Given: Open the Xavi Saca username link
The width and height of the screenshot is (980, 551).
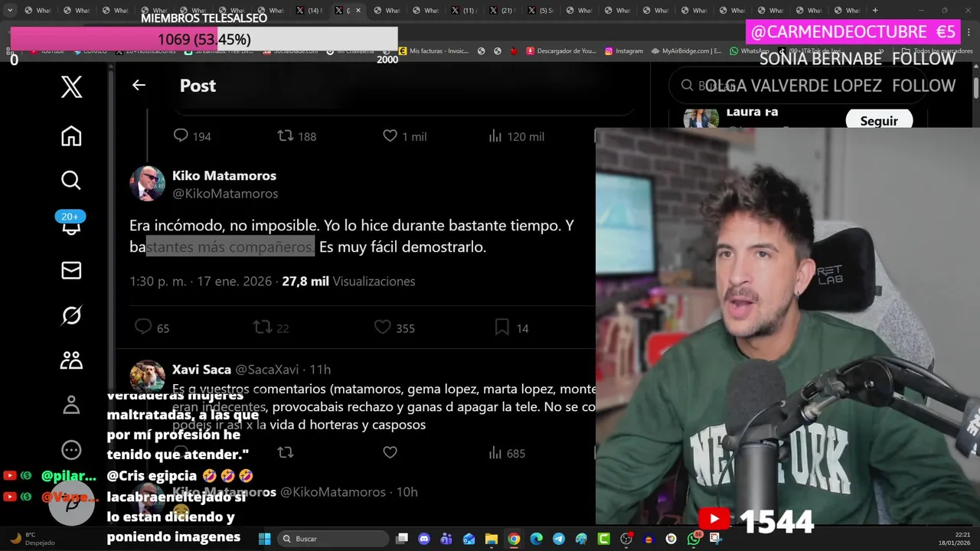Looking at the screenshot, I should pos(201,370).
